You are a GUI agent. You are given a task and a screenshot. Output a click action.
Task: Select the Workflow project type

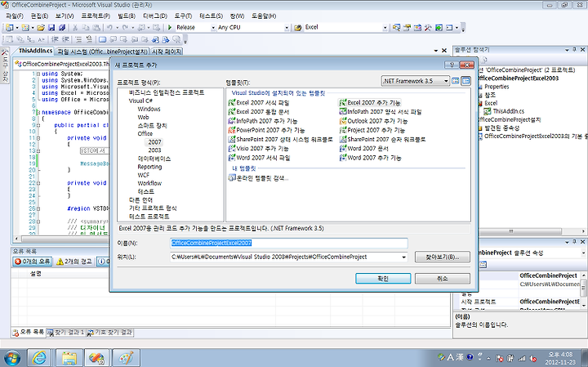(149, 183)
